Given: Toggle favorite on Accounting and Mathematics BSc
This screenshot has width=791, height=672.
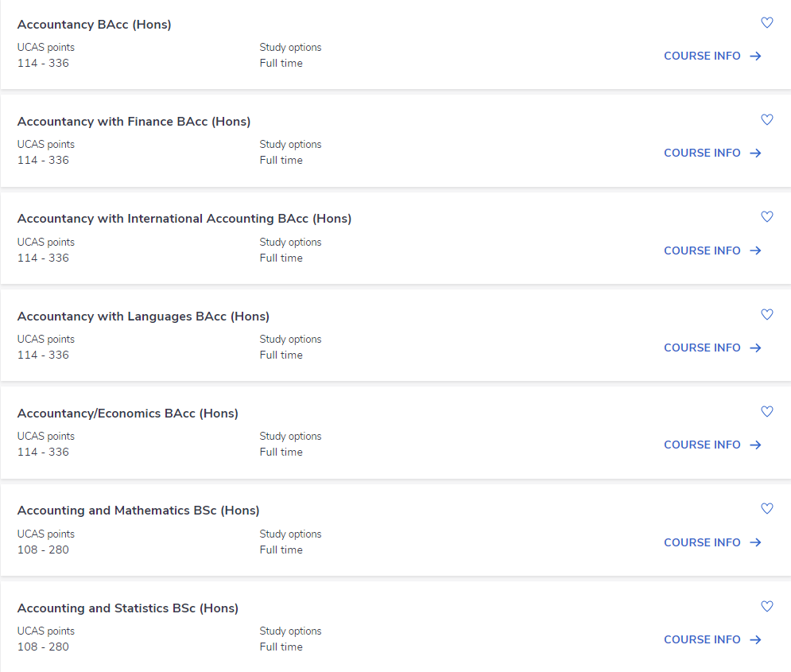Looking at the screenshot, I should pos(767,508).
